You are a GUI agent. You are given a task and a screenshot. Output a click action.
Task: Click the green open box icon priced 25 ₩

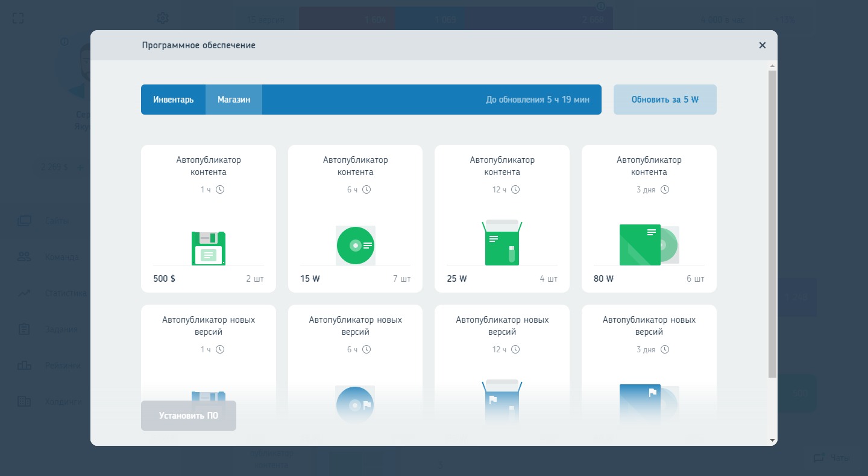click(502, 243)
